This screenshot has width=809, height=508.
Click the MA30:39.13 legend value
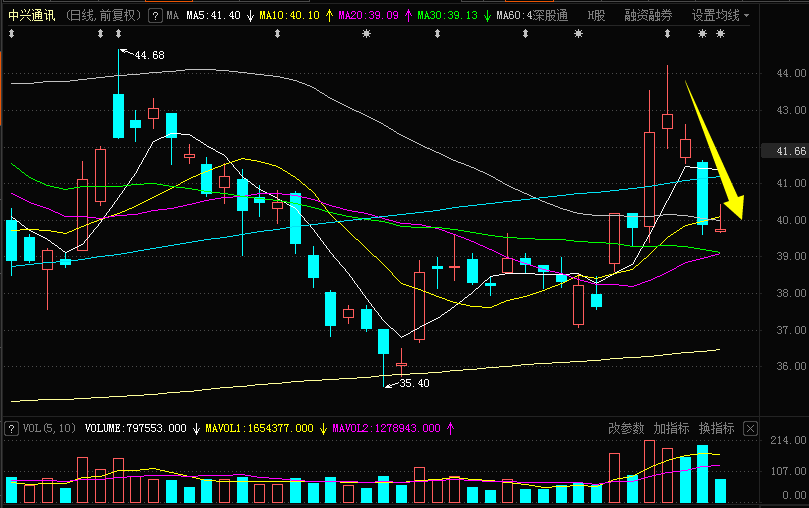[x=447, y=15]
